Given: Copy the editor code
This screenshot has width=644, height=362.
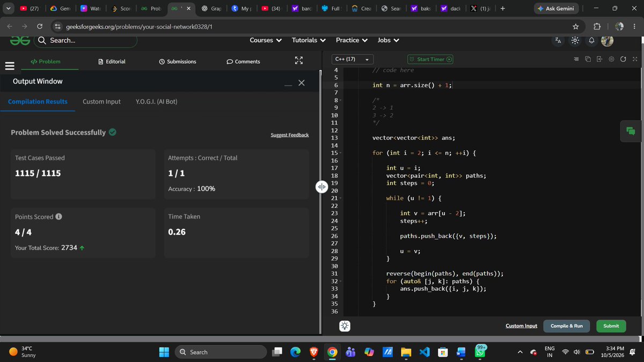Looking at the screenshot, I should point(588,59).
